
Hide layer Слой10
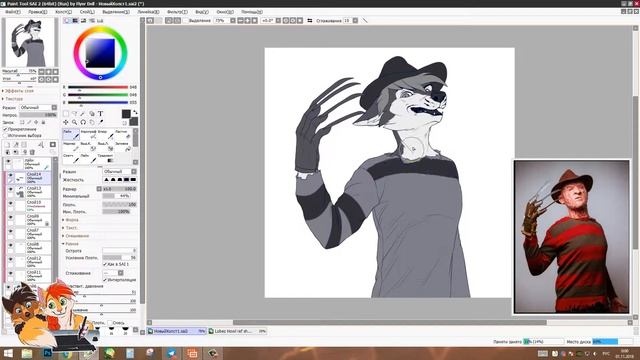tap(11, 204)
